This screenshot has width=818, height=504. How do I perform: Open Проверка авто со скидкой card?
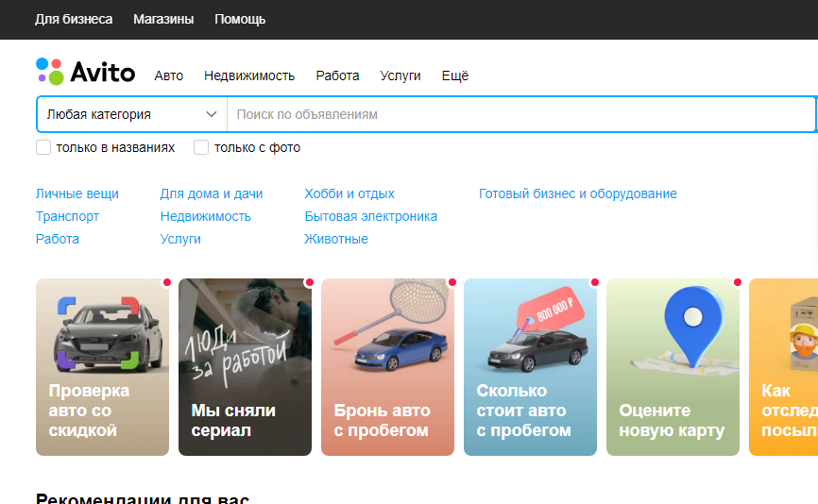pyautogui.click(x=102, y=367)
